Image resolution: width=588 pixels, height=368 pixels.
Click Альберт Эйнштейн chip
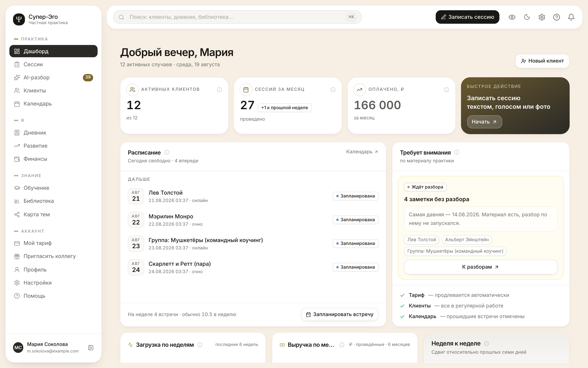click(x=467, y=240)
